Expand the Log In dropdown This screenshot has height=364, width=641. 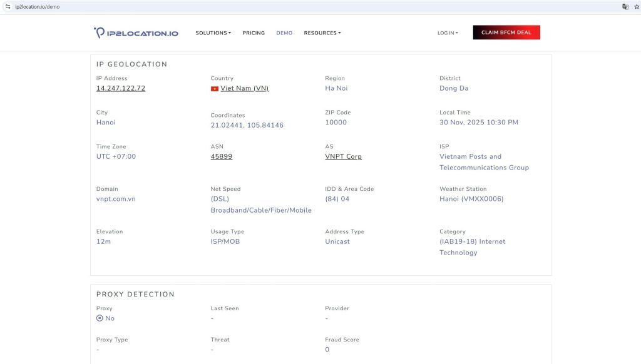tap(448, 33)
